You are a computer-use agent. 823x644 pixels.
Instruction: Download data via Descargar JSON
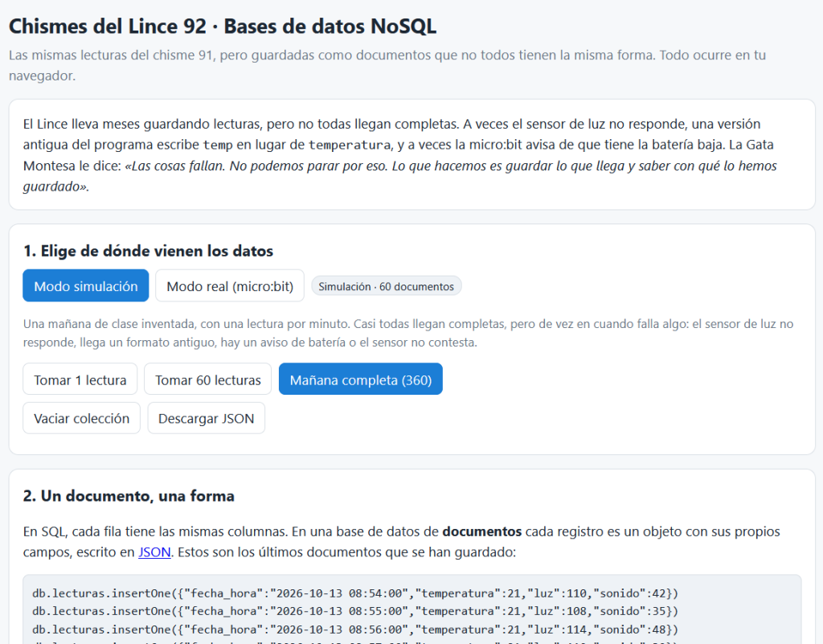point(207,418)
